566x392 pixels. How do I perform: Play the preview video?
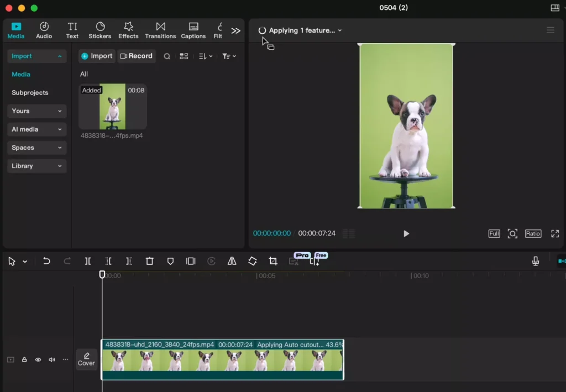(x=406, y=233)
